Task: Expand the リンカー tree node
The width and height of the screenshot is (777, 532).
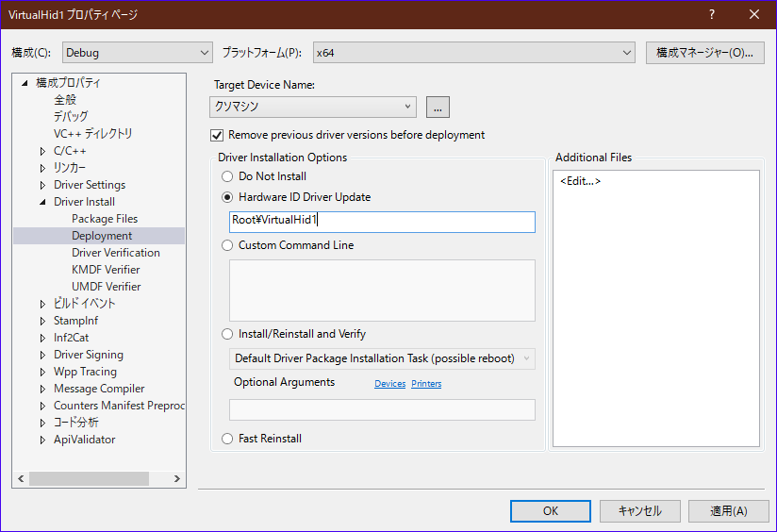Action: coord(42,168)
